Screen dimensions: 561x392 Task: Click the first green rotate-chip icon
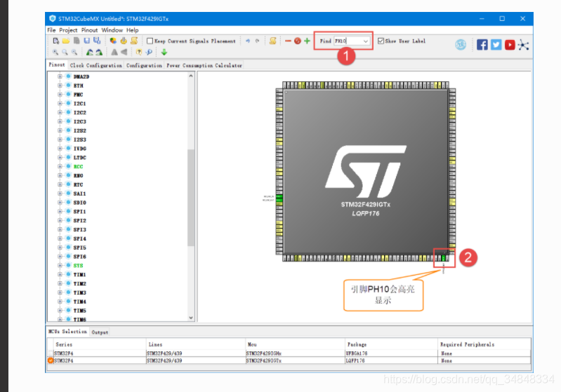[89, 52]
